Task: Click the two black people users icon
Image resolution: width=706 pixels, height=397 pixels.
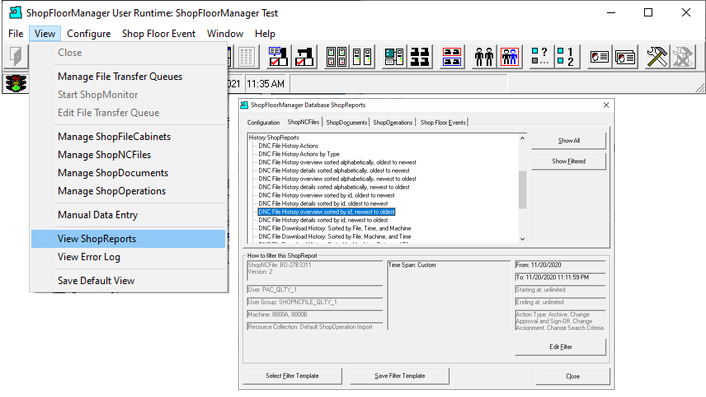Action: (484, 57)
